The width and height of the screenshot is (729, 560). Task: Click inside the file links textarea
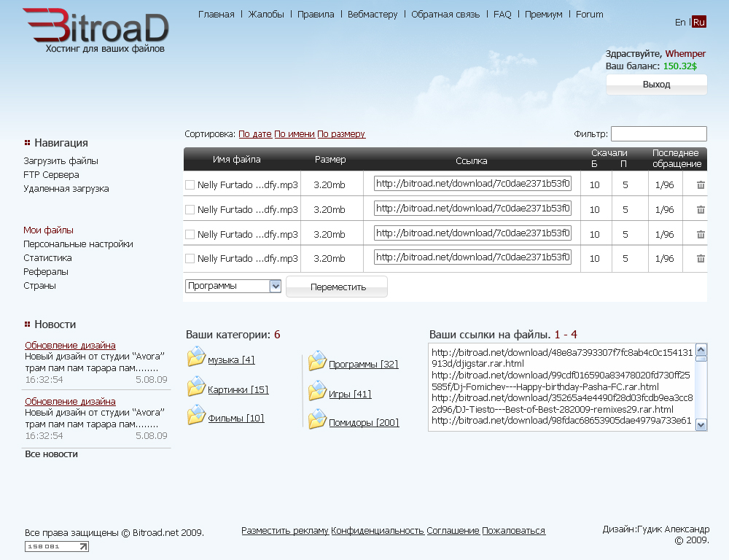pos(561,387)
